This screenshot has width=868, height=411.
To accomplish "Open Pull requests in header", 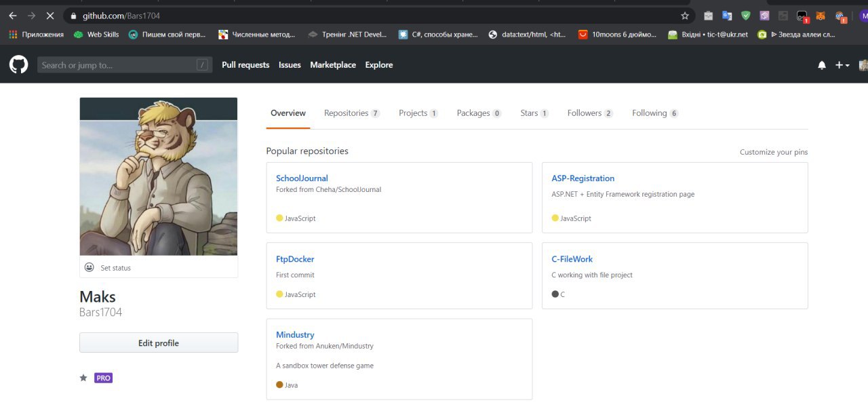I will point(245,65).
